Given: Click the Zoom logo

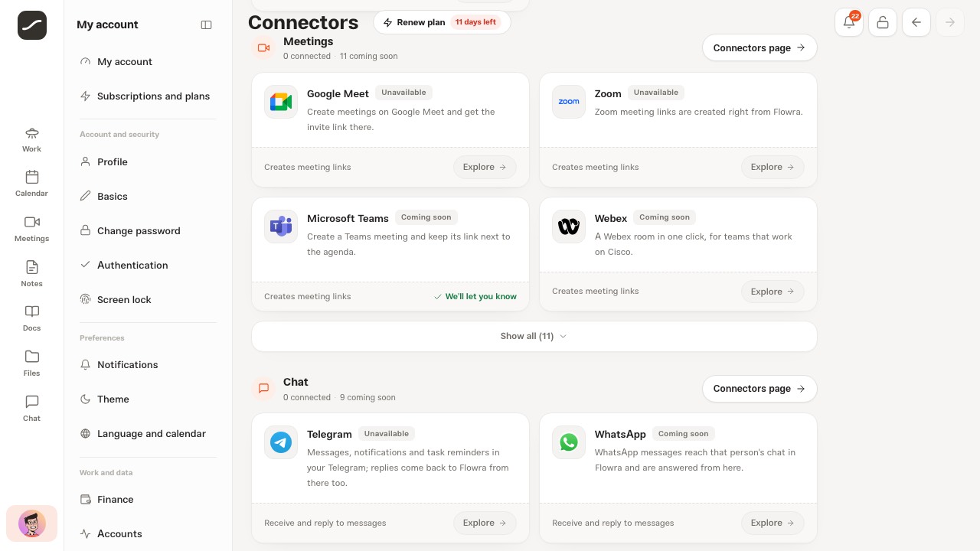Looking at the screenshot, I should coord(569,102).
